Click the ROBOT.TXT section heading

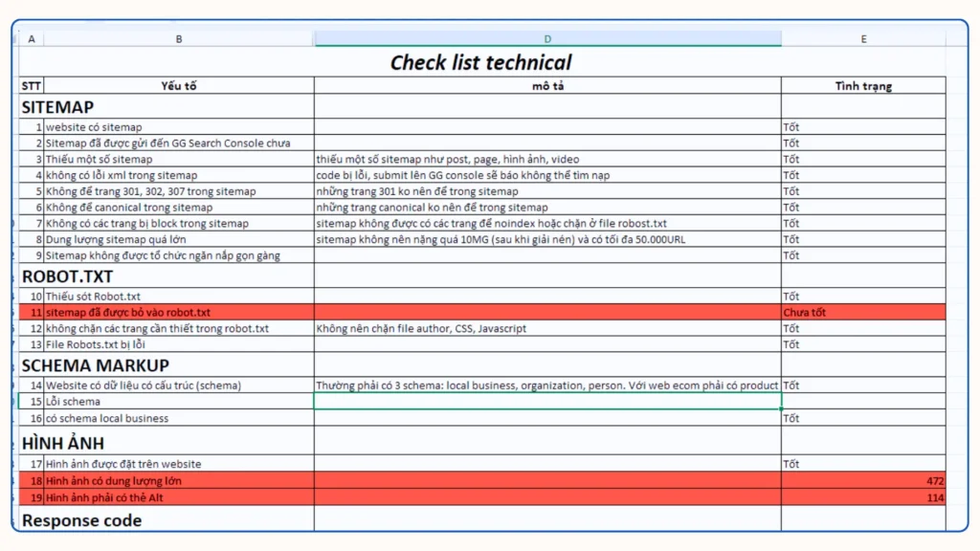click(x=68, y=276)
